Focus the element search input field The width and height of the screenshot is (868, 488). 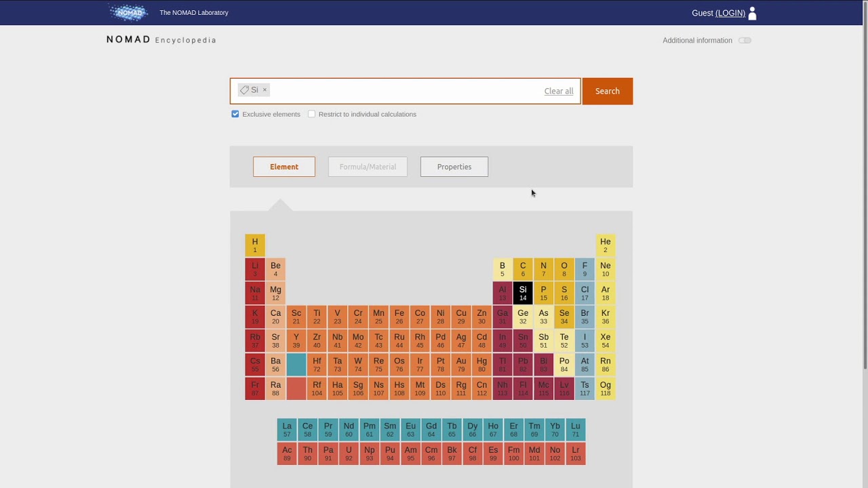pos(406,91)
